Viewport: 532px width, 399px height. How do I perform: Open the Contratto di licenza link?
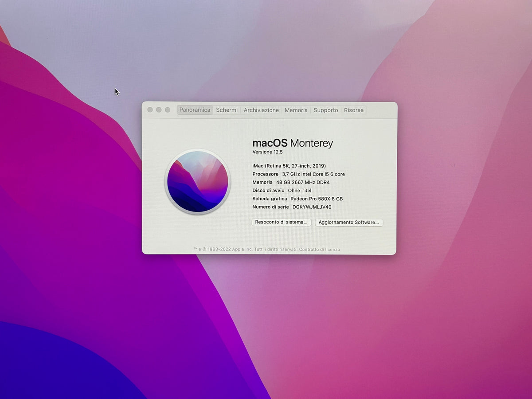click(x=320, y=250)
